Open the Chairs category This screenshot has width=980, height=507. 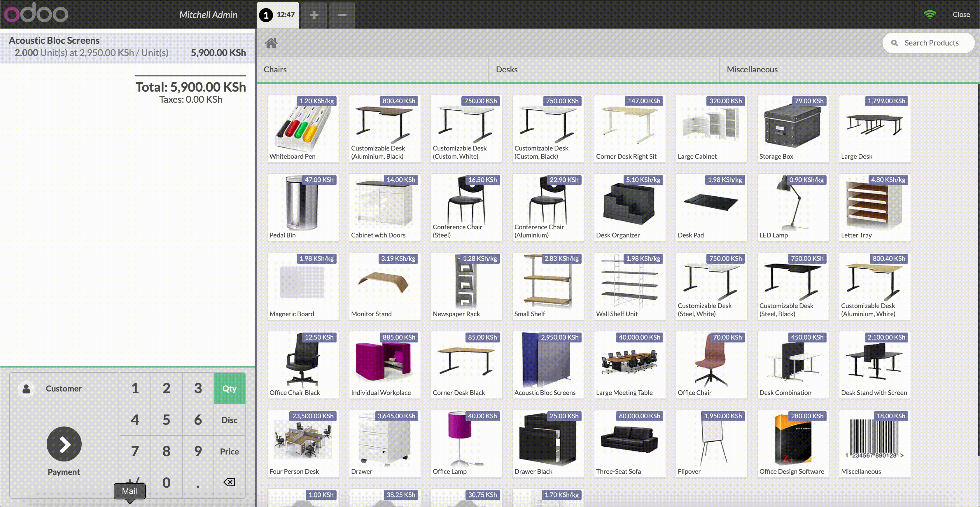coord(372,70)
